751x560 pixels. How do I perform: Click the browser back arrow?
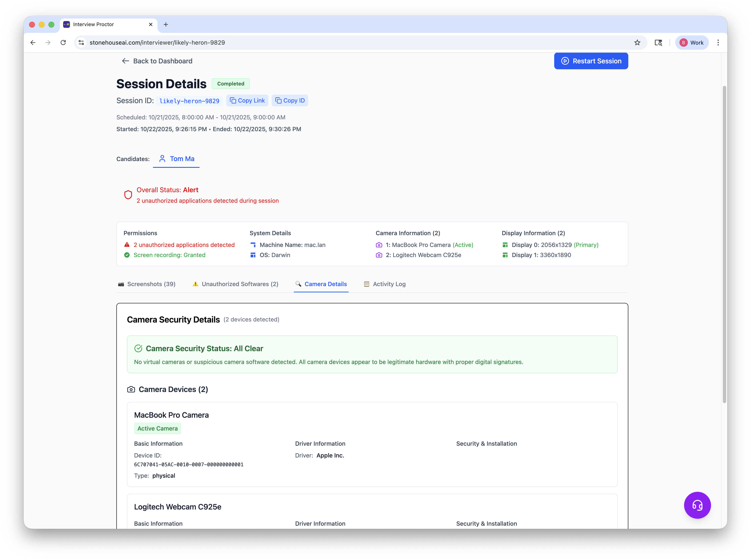click(33, 43)
